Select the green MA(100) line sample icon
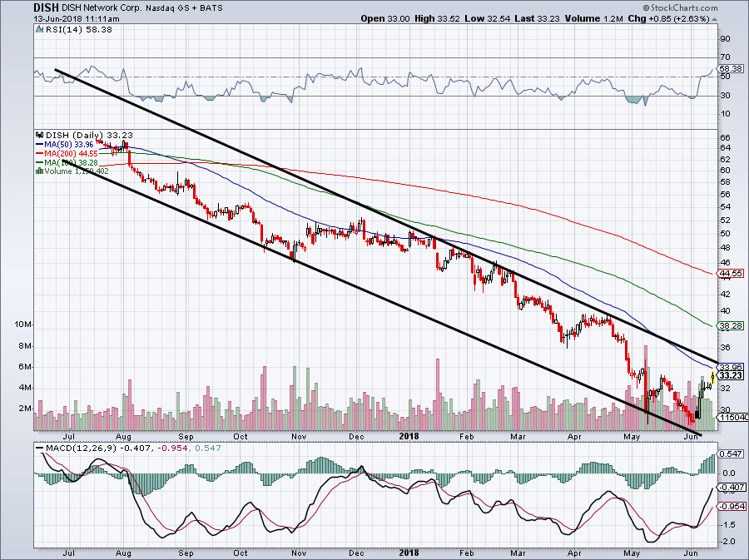The height and width of the screenshot is (560, 749). (38, 161)
